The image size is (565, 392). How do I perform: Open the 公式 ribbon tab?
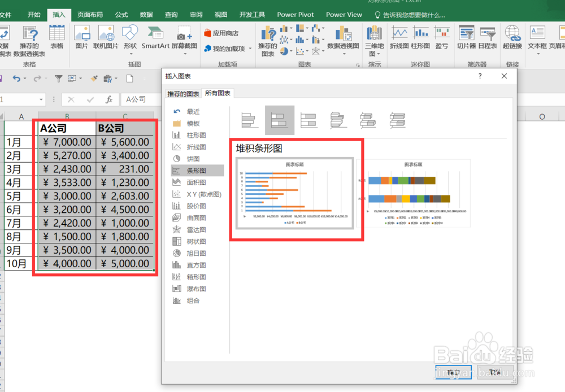click(121, 15)
